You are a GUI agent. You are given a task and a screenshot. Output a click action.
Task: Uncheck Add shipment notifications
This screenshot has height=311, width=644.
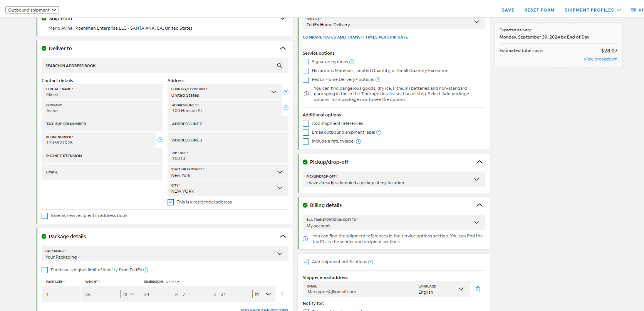(306, 262)
